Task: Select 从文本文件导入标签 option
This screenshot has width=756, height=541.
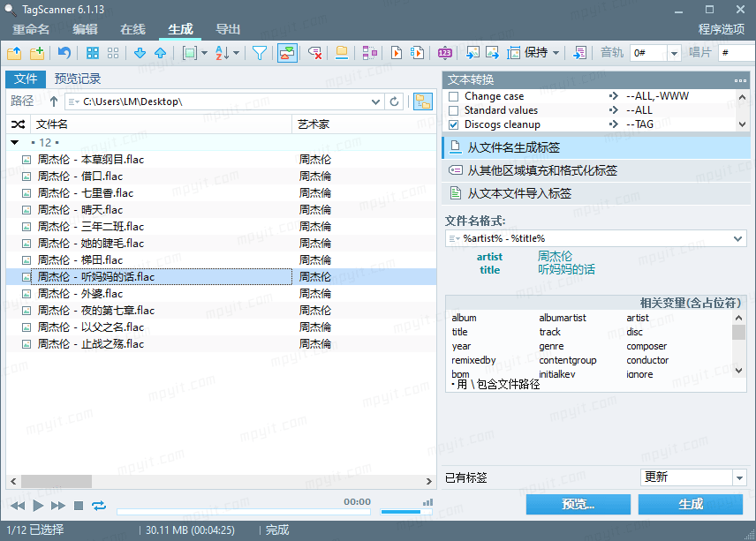Action: 596,193
